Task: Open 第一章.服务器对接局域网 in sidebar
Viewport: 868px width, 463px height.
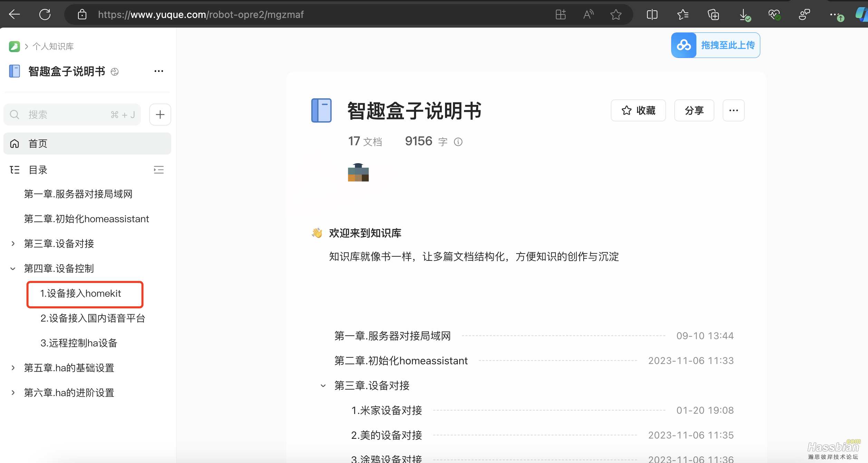Action: 78,194
